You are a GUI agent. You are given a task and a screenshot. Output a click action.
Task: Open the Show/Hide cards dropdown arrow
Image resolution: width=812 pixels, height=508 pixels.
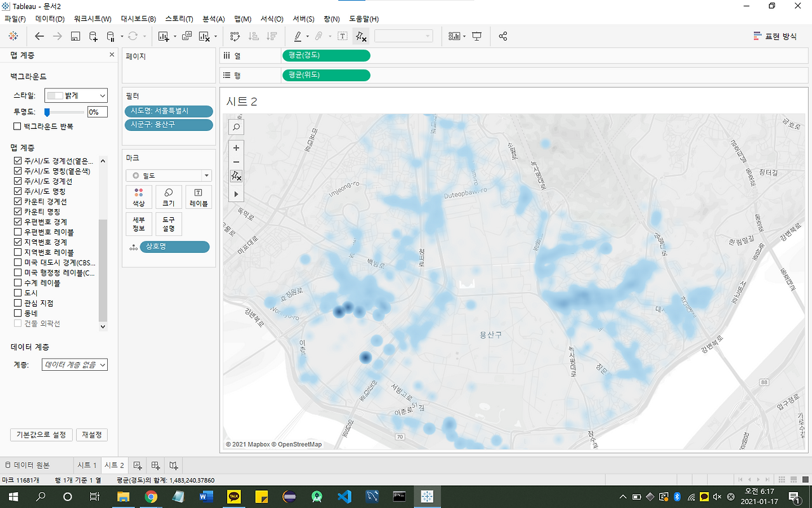click(464, 36)
